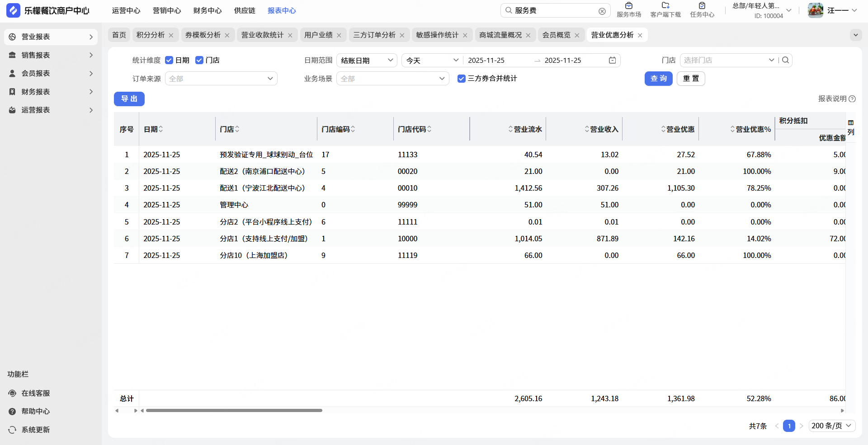Switch to the 营业收款统计 tab
This screenshot has width=868, height=445.
(x=262, y=35)
